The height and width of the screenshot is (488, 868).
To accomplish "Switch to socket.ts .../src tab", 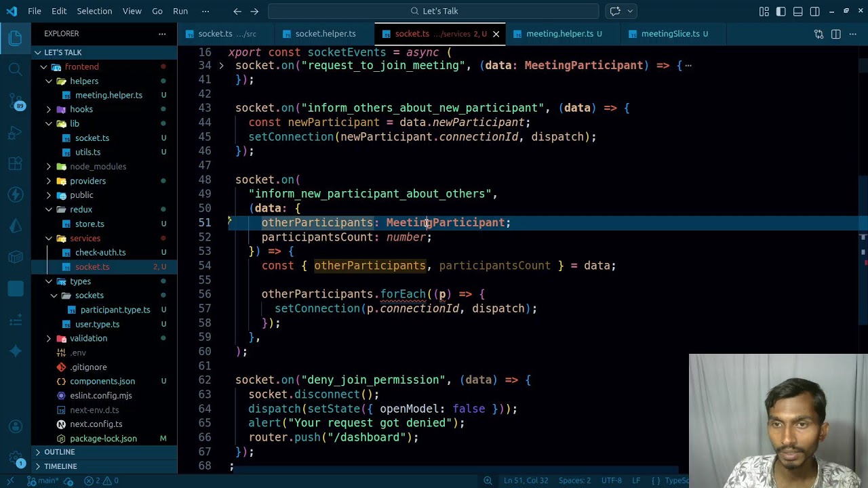I will pos(226,34).
